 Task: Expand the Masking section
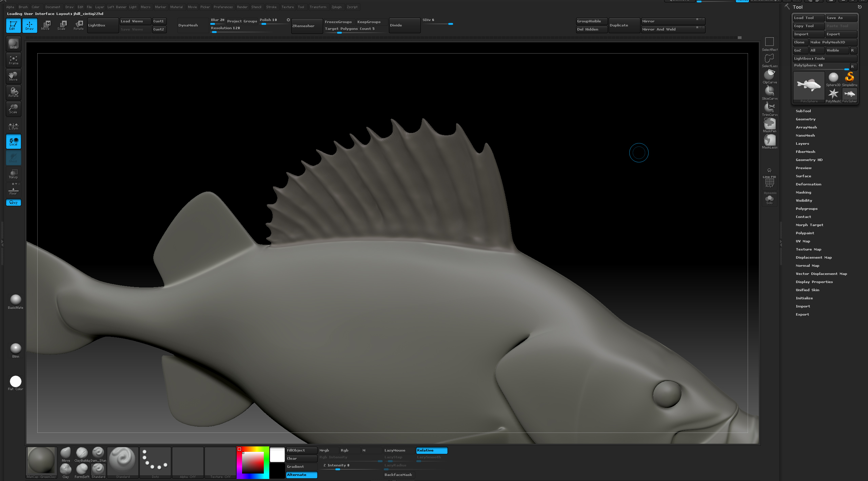(x=803, y=192)
